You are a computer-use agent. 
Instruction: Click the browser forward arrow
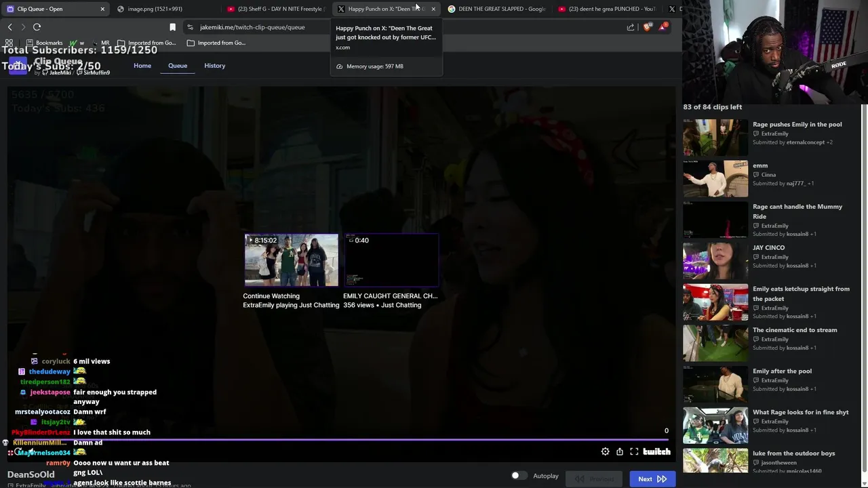click(x=22, y=27)
